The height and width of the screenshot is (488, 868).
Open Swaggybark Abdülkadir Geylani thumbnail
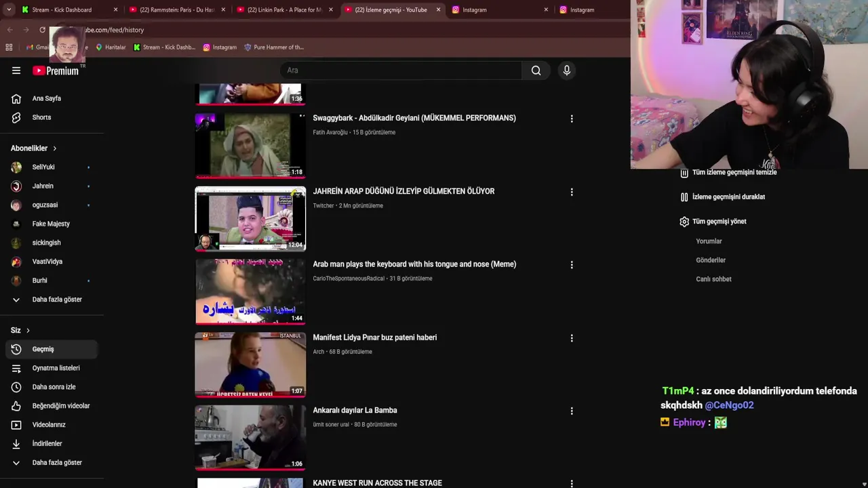click(250, 146)
